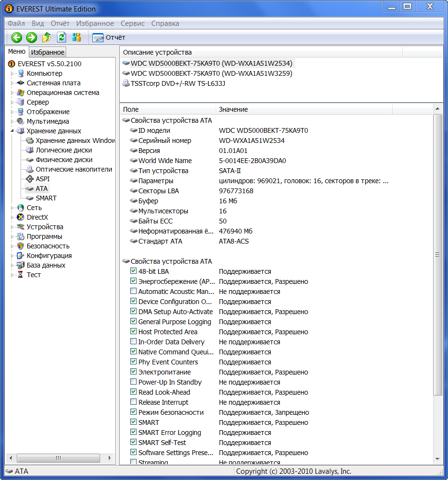Expand the Тест tree node arrow
Image resolution: width=448 pixels, height=480 pixels.
(12, 275)
